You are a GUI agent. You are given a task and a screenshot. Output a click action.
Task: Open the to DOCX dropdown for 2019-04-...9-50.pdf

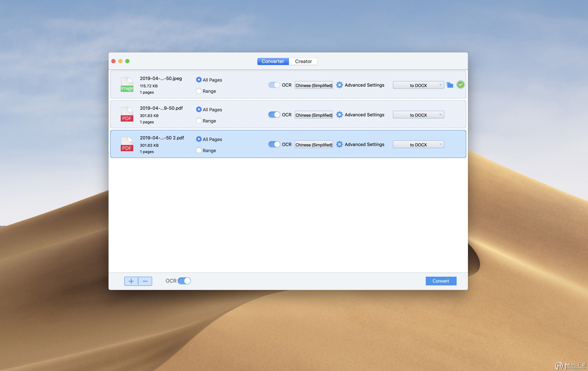pyautogui.click(x=418, y=115)
